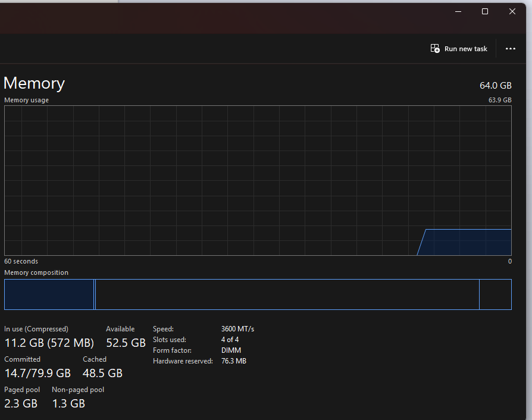Click the Memory usage graph

click(258, 180)
